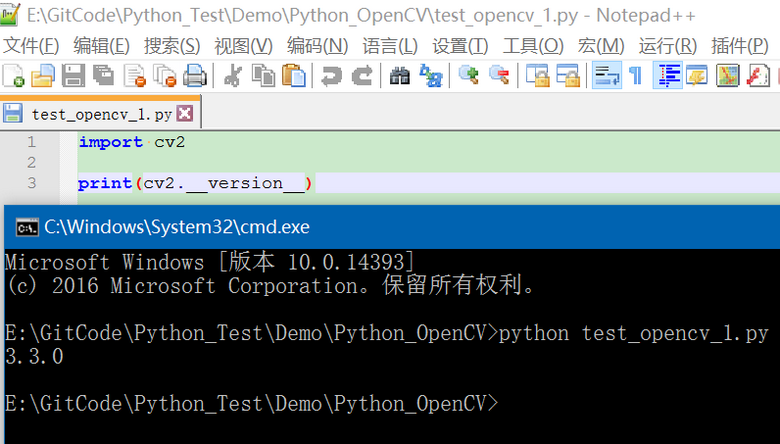This screenshot has width=780, height=444.
Task: Open Replace dialog from toolbar
Action: (430, 76)
